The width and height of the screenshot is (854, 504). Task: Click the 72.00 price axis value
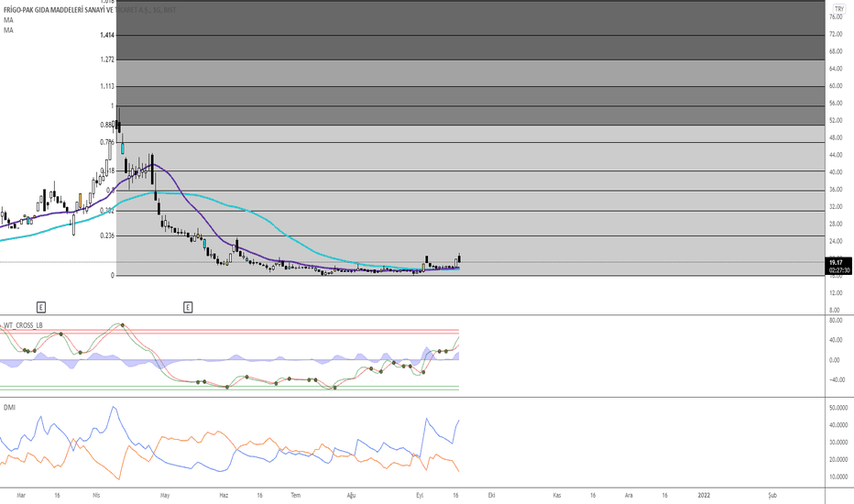point(836,34)
